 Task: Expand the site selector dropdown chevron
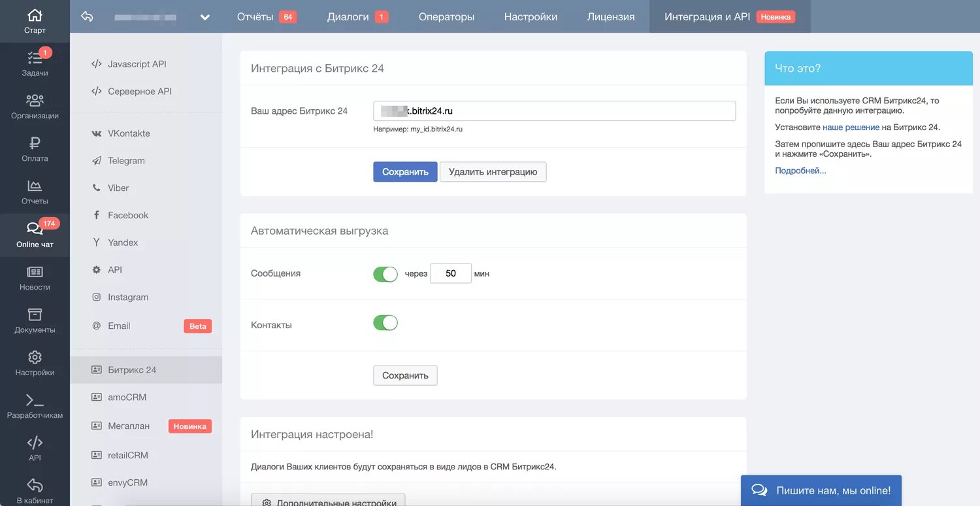(x=205, y=18)
